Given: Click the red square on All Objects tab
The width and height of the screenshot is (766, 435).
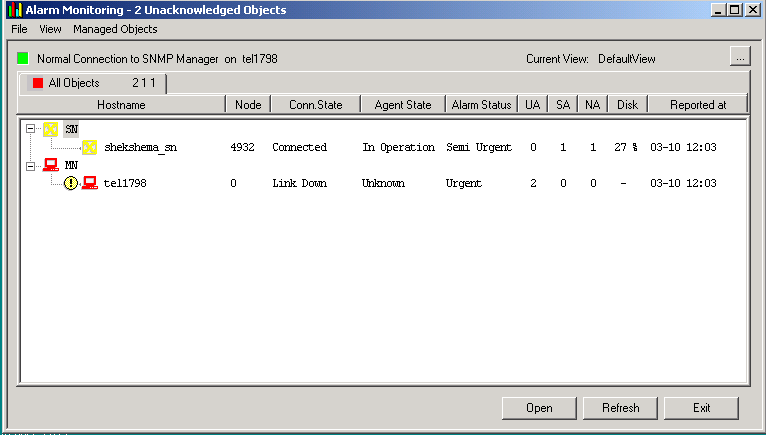Looking at the screenshot, I should 38,83.
